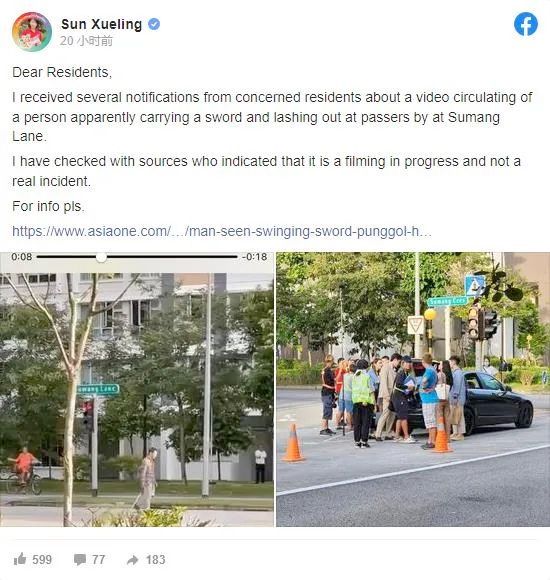Open the Facebook logo icon
The image size is (550, 580).
526,24
